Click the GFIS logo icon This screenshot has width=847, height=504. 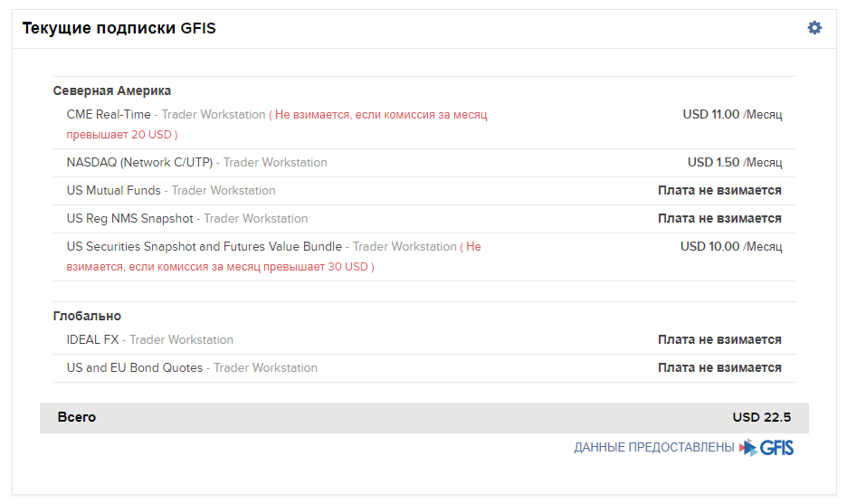[x=766, y=448]
